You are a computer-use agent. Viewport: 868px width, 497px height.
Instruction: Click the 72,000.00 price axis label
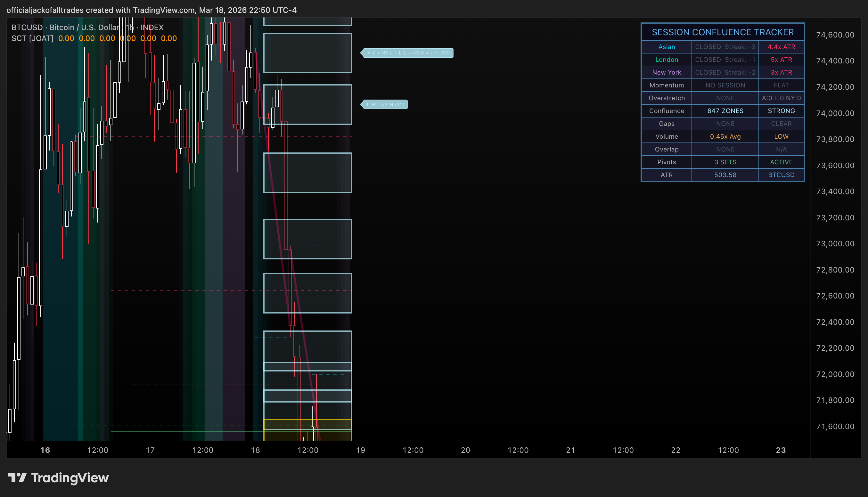pos(835,374)
